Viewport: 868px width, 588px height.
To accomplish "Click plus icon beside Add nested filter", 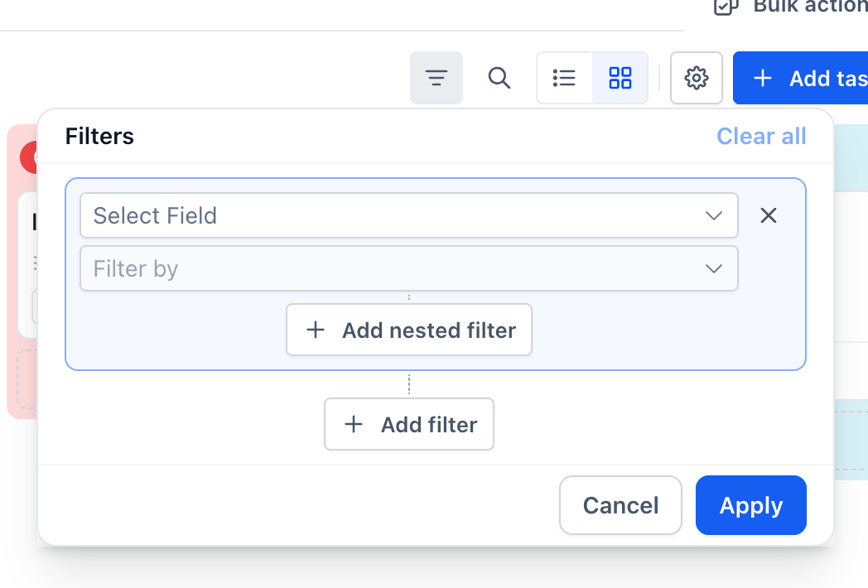I will (316, 330).
